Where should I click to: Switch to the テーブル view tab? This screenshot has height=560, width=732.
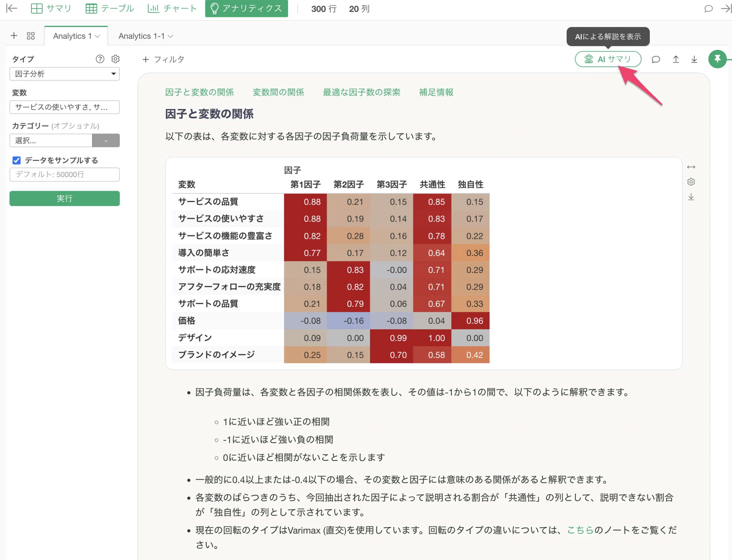[110, 8]
